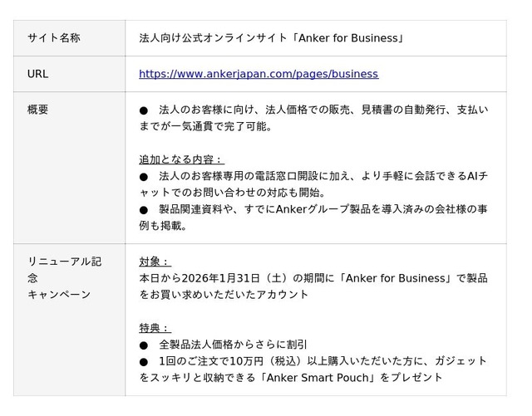Click the サイト名称 row label
The width and height of the screenshot is (532, 416).
tap(53, 38)
